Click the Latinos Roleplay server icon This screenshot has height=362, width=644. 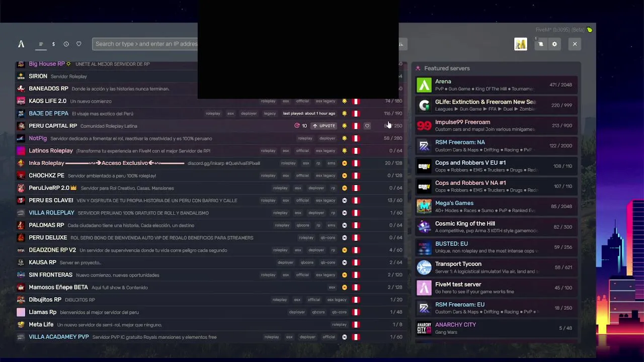click(x=21, y=151)
